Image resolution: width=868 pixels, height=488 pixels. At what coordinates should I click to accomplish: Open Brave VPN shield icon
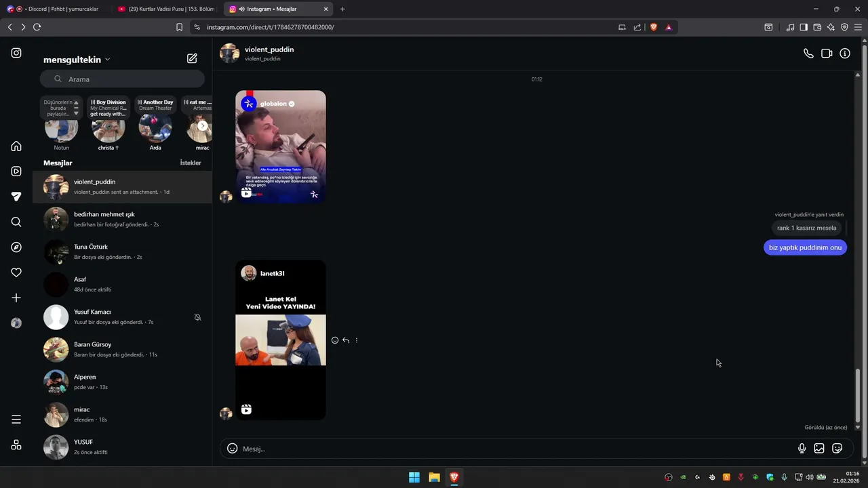tap(844, 27)
